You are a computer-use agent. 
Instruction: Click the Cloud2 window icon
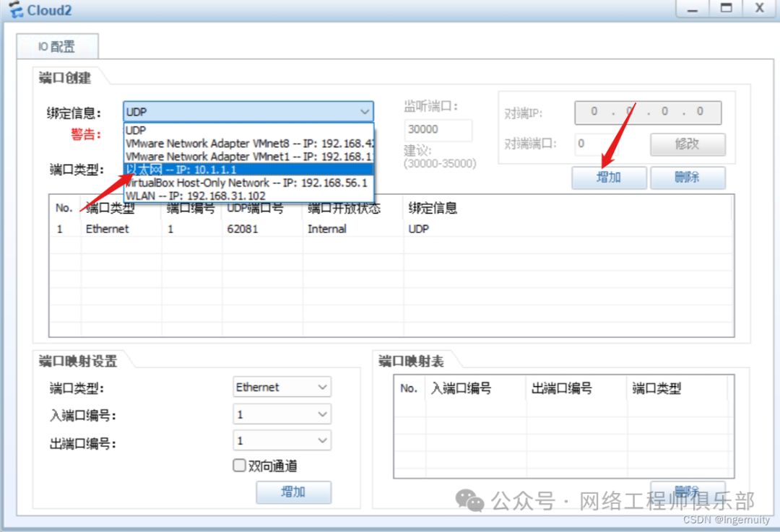point(16,9)
